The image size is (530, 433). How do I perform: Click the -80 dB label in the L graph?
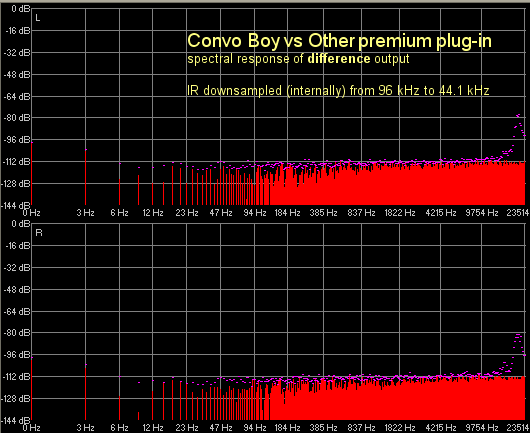[18, 118]
